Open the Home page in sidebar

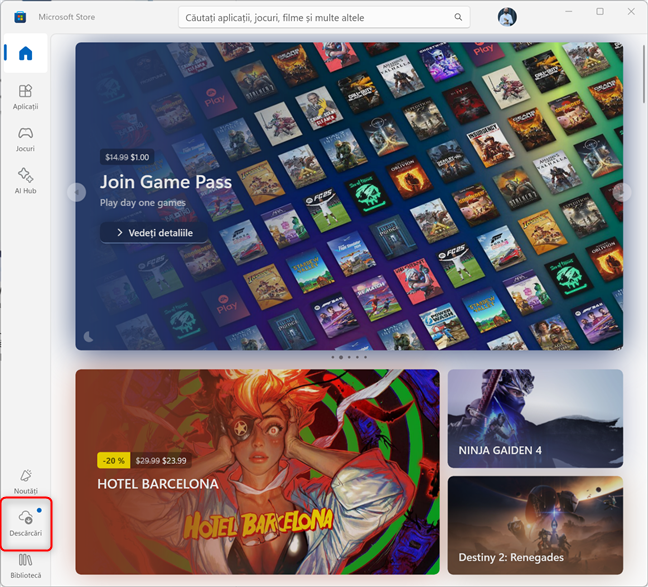(25, 53)
